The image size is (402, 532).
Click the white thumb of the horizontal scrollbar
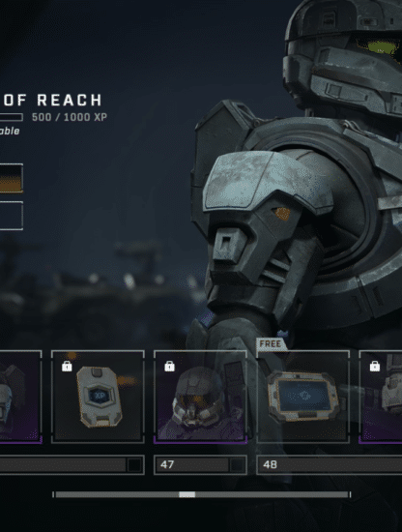[187, 494]
